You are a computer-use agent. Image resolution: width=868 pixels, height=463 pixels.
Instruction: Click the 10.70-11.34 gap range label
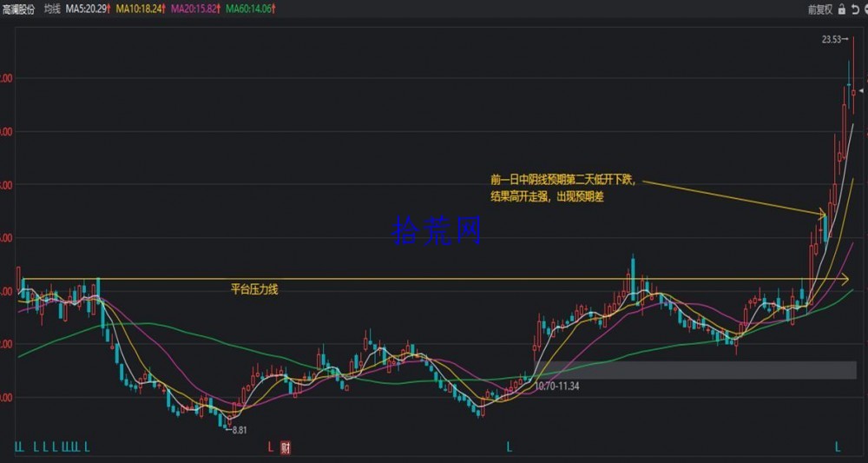[x=557, y=386]
